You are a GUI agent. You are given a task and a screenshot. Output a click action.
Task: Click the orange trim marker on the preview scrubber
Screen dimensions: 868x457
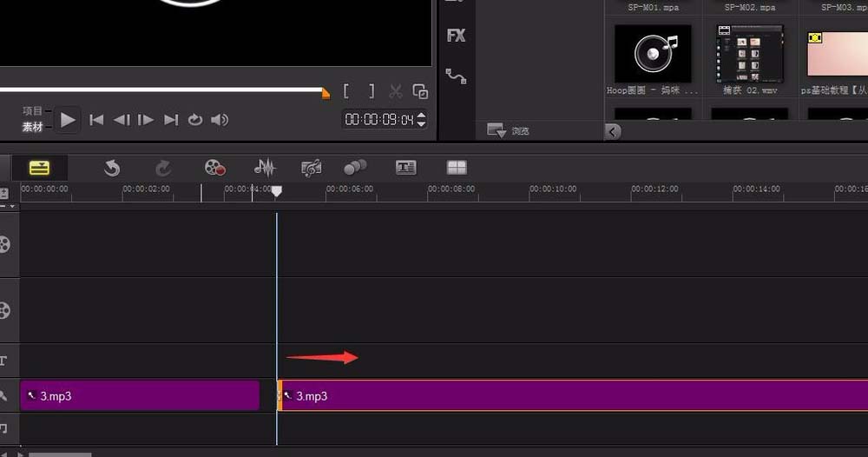[x=325, y=94]
